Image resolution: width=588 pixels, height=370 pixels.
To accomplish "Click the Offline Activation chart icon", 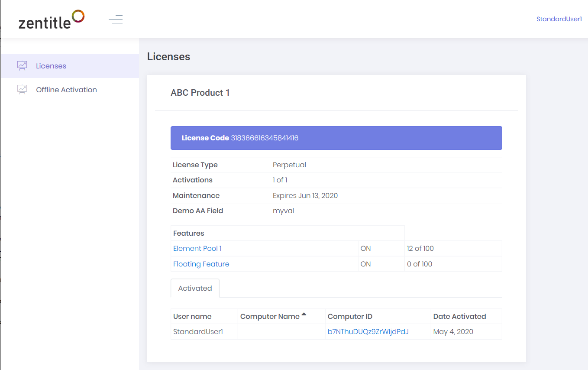I will (x=22, y=90).
